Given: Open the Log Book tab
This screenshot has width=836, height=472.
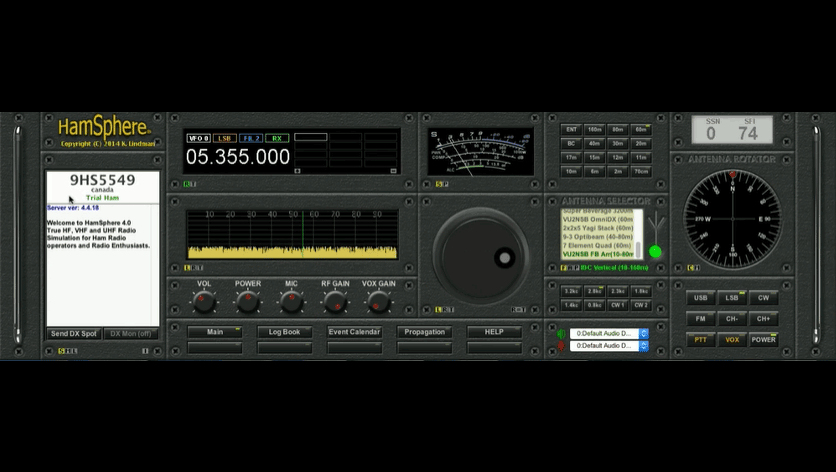Looking at the screenshot, I should [x=285, y=332].
